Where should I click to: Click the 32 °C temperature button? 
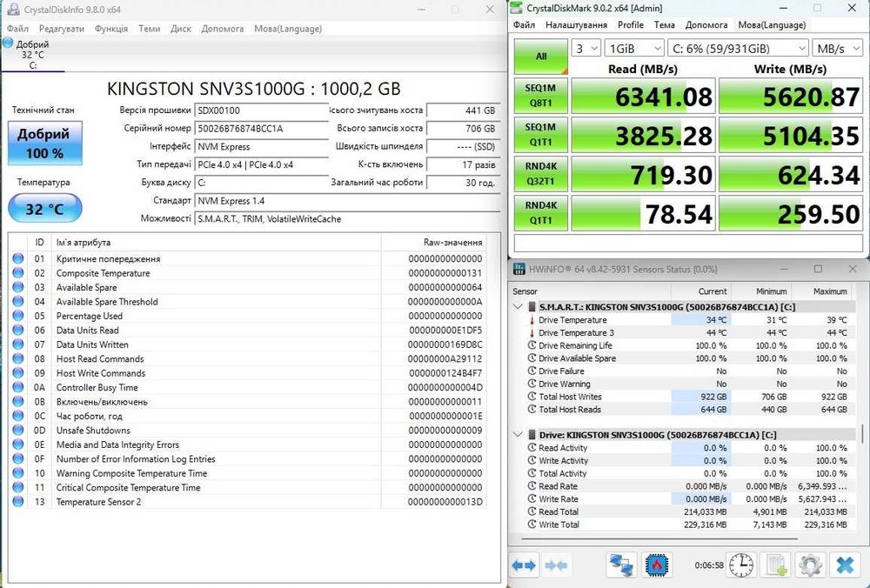(45, 209)
